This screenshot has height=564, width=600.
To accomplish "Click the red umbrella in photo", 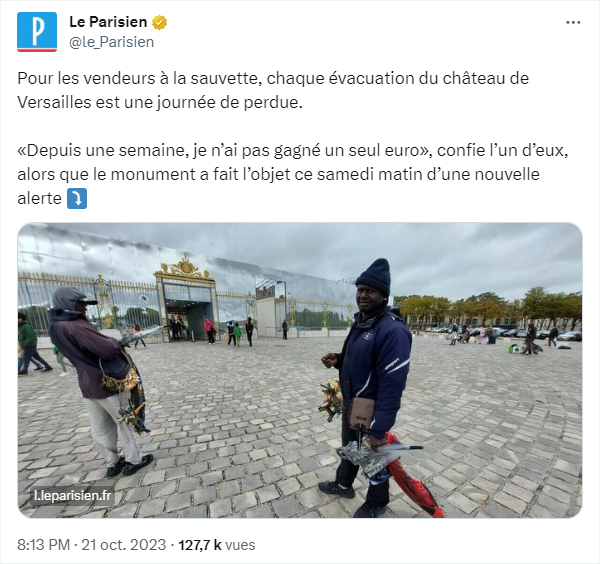I will (414, 476).
